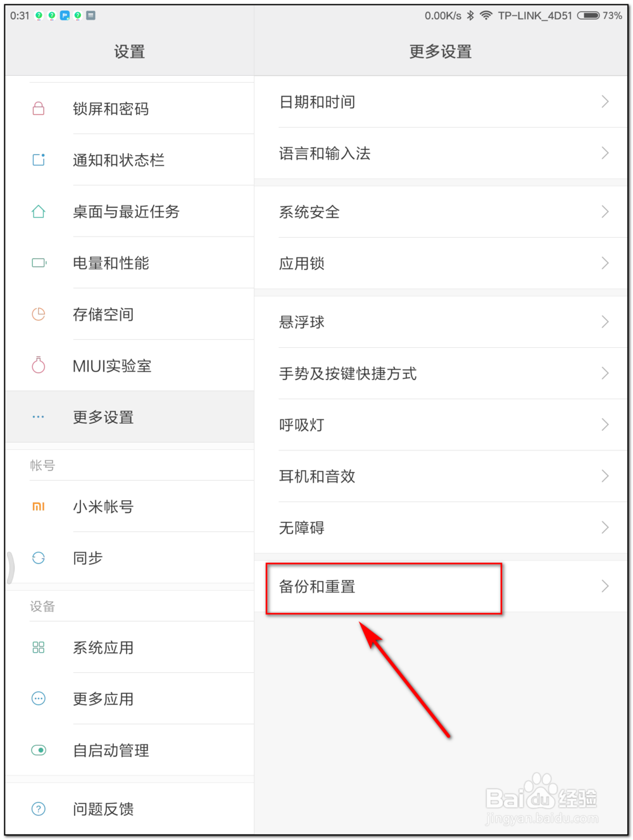The width and height of the screenshot is (633, 840).
Task: Click the sync icon beside 同步
Action: [x=39, y=558]
